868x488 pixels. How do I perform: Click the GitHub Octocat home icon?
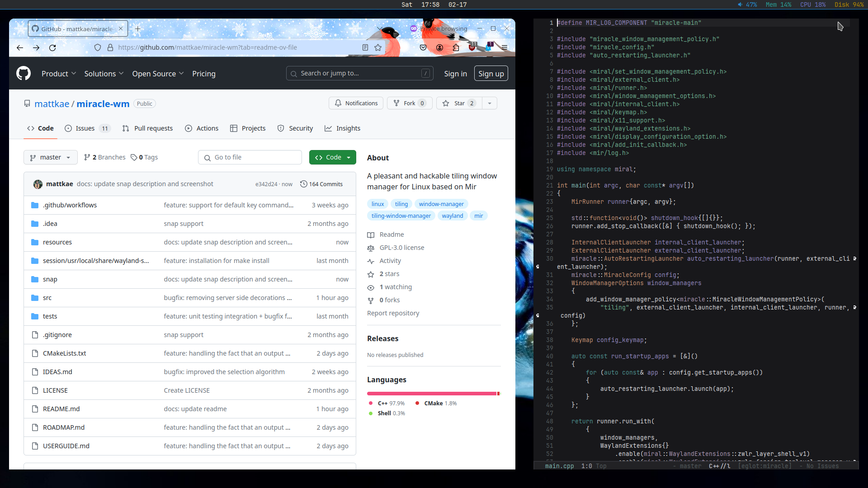[23, 73]
